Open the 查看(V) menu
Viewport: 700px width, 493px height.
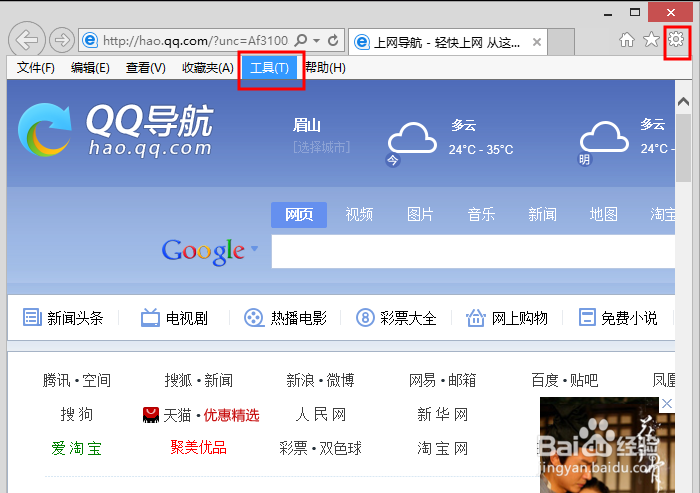click(x=146, y=68)
